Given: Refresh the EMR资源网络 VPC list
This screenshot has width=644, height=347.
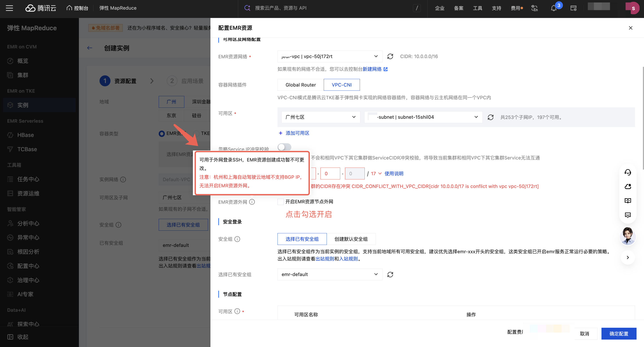Looking at the screenshot, I should tap(390, 57).
